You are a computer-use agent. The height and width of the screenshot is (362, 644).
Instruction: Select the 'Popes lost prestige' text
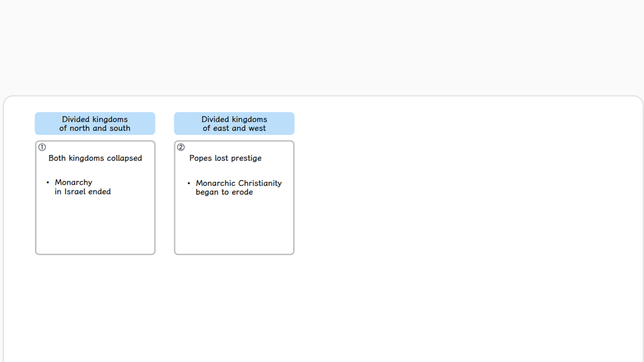(x=225, y=158)
